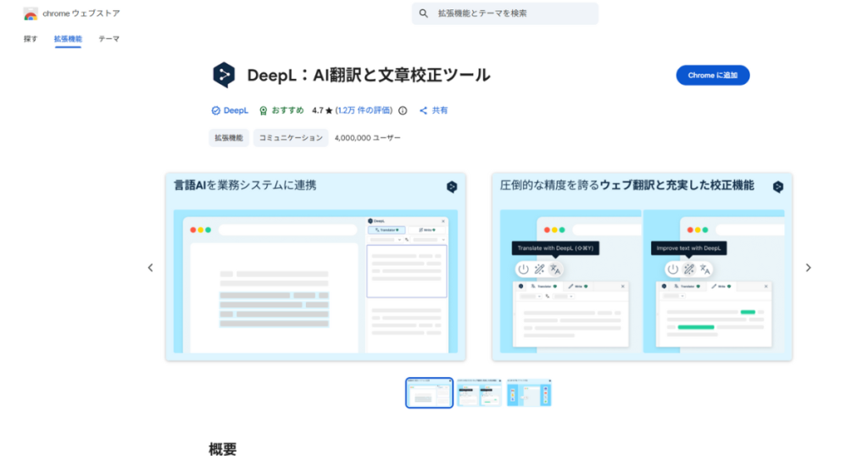Click the verified badge beside DeepL publisher

click(x=214, y=110)
